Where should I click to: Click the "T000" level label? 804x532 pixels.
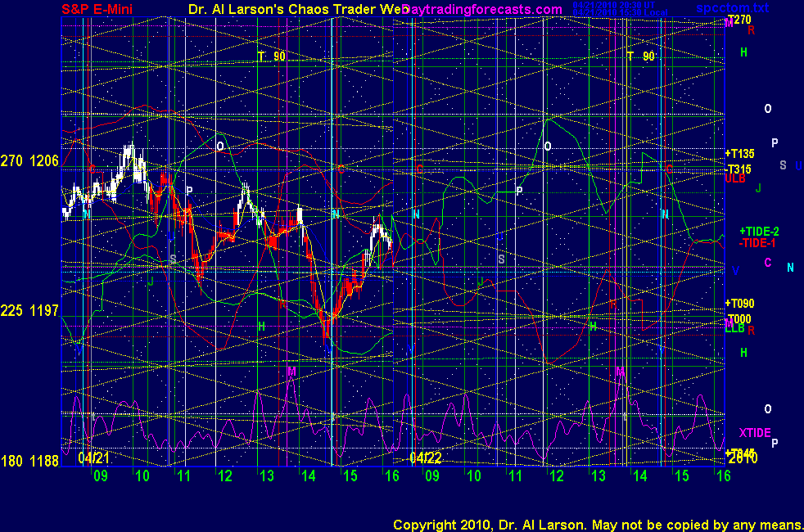point(739,318)
